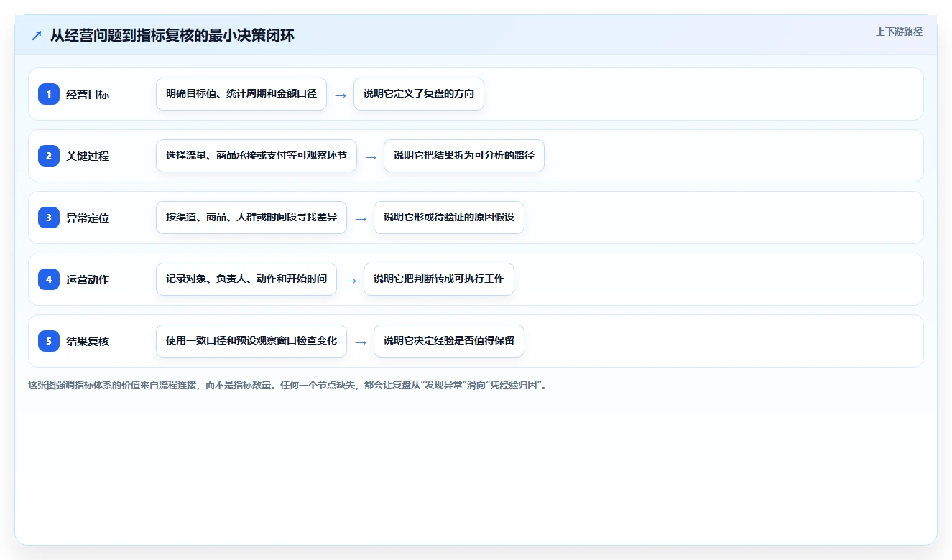Click the 结果复核 step label

(88, 341)
